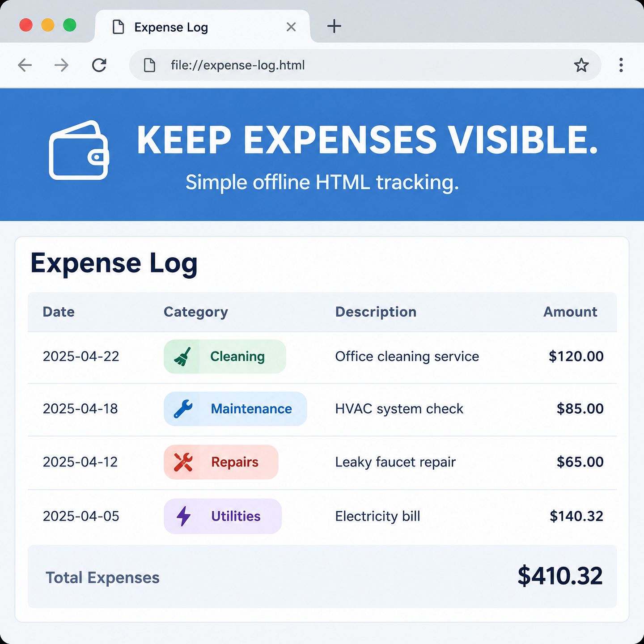Viewport: 644px width, 644px height.
Task: Click the Date column header
Action: [x=59, y=312]
